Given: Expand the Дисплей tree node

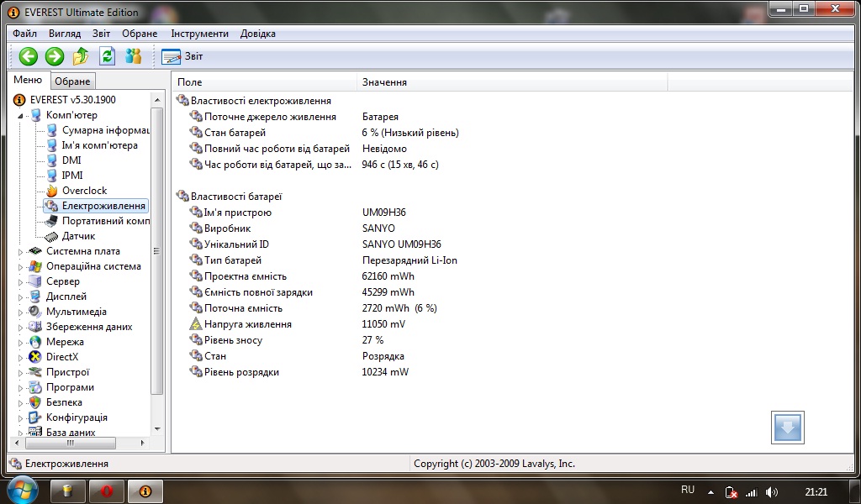Looking at the screenshot, I should click(x=20, y=297).
